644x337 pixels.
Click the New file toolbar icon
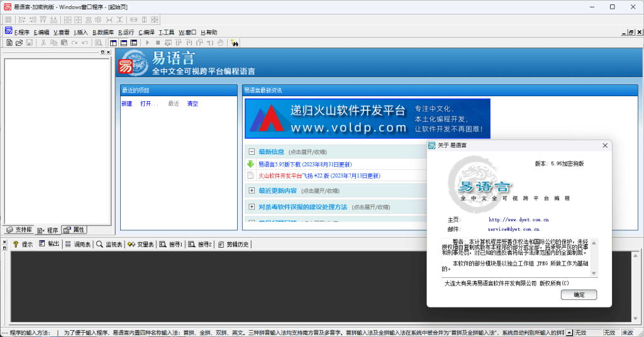pyautogui.click(x=9, y=43)
